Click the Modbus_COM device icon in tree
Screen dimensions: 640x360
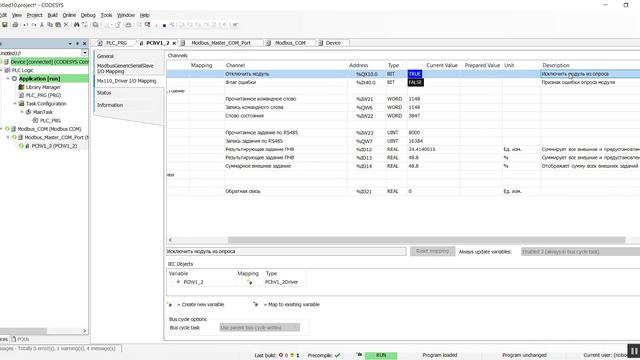coord(13,129)
